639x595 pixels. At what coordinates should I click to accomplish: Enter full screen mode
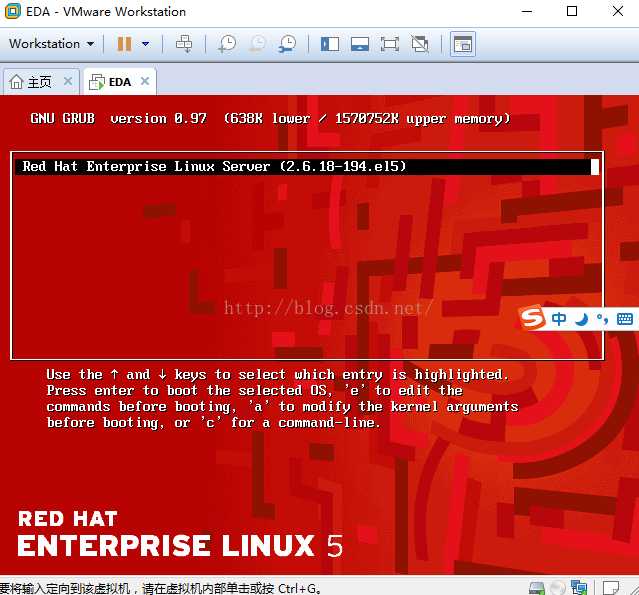pos(390,44)
